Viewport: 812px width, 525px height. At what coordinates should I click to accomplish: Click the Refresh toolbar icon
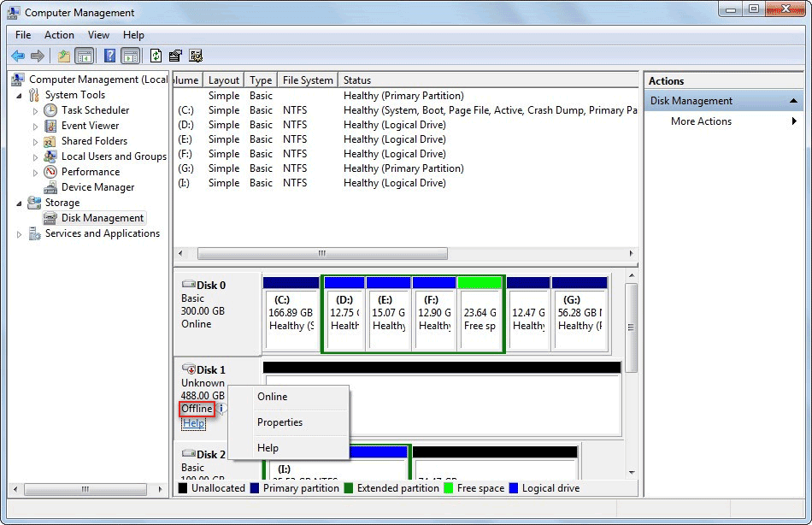tap(156, 56)
